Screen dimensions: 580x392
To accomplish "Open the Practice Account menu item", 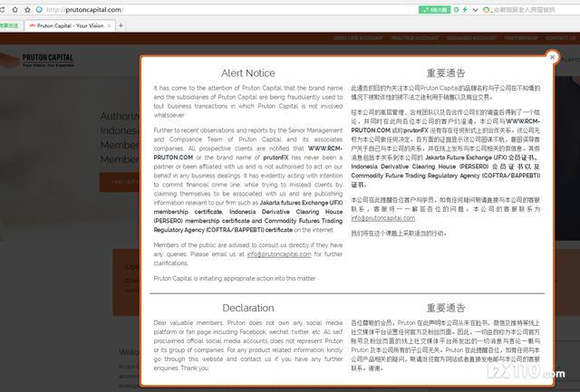I will coord(415,38).
